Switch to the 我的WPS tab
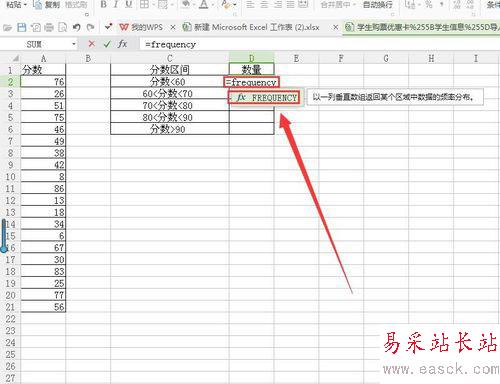The image size is (500, 384). pos(141,27)
